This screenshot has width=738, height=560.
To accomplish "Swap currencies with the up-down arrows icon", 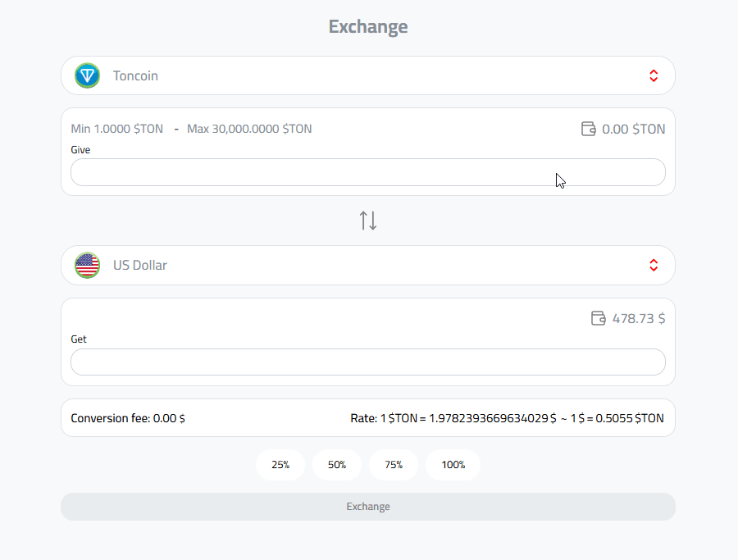I will pyautogui.click(x=368, y=221).
